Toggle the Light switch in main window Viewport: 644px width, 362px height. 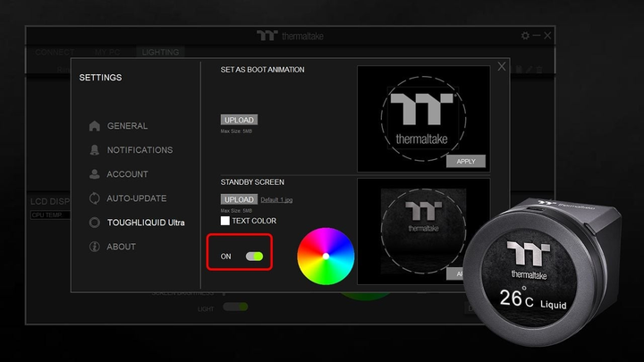coord(235,307)
